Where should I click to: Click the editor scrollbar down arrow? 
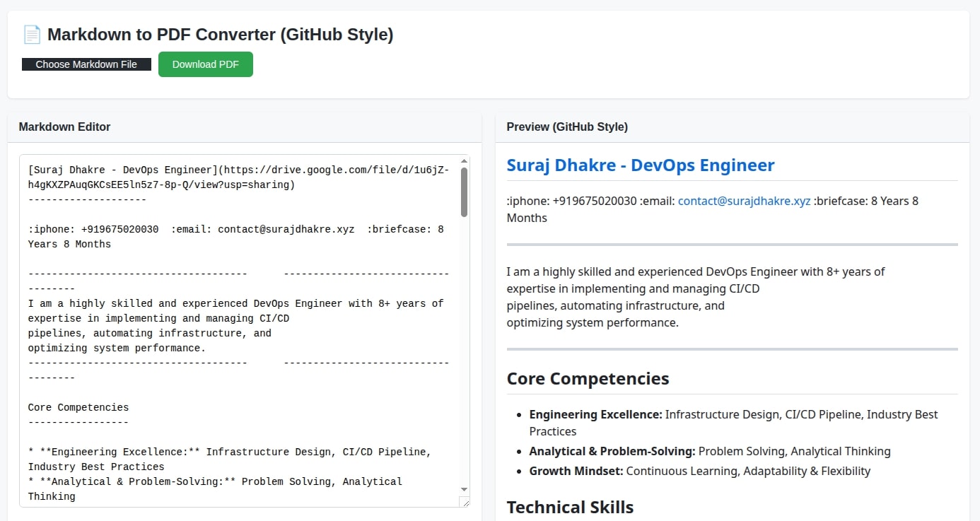(x=465, y=489)
